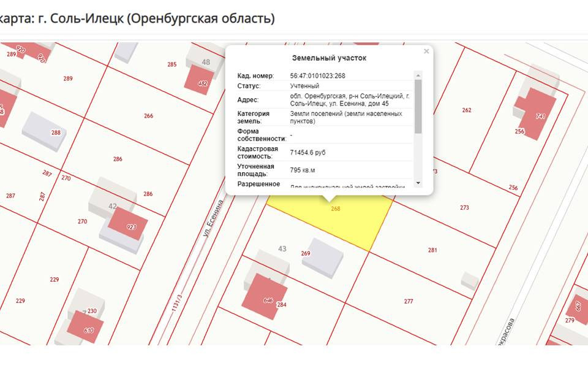Click the 795 кв.м area value
588x368 pixels.
(302, 170)
